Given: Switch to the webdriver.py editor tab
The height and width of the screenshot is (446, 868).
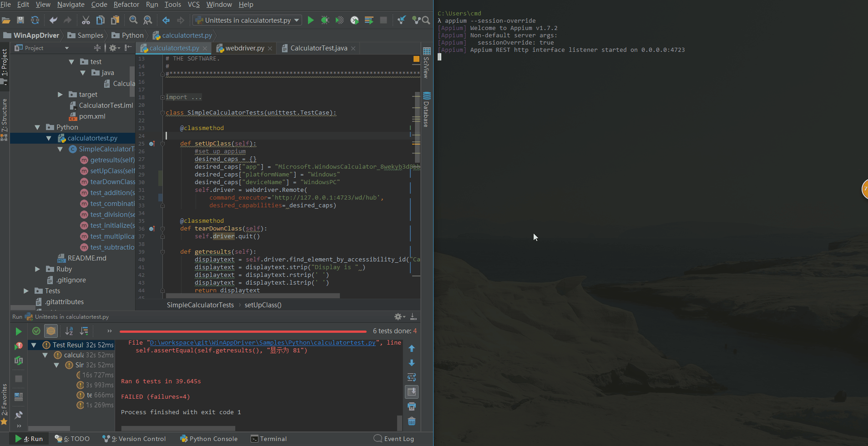Looking at the screenshot, I should click(x=244, y=48).
